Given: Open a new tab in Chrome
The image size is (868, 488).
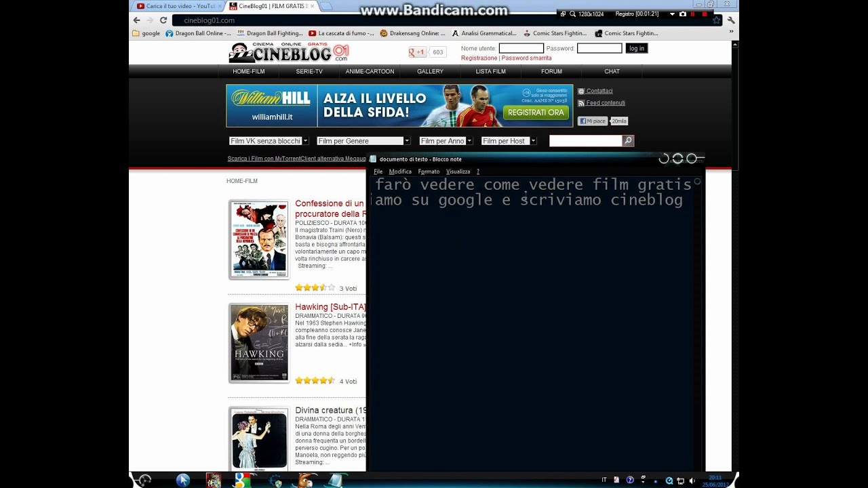Looking at the screenshot, I should 325,6.
